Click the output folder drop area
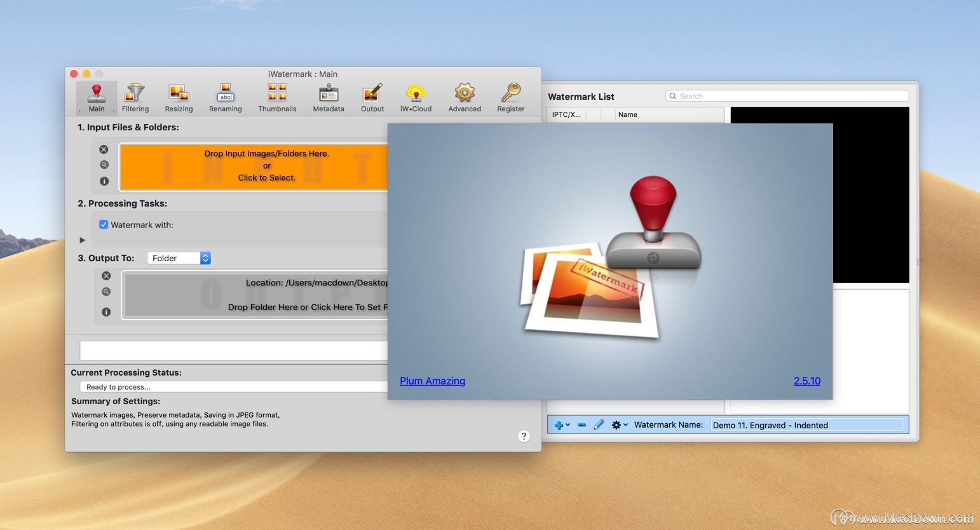 [255, 296]
